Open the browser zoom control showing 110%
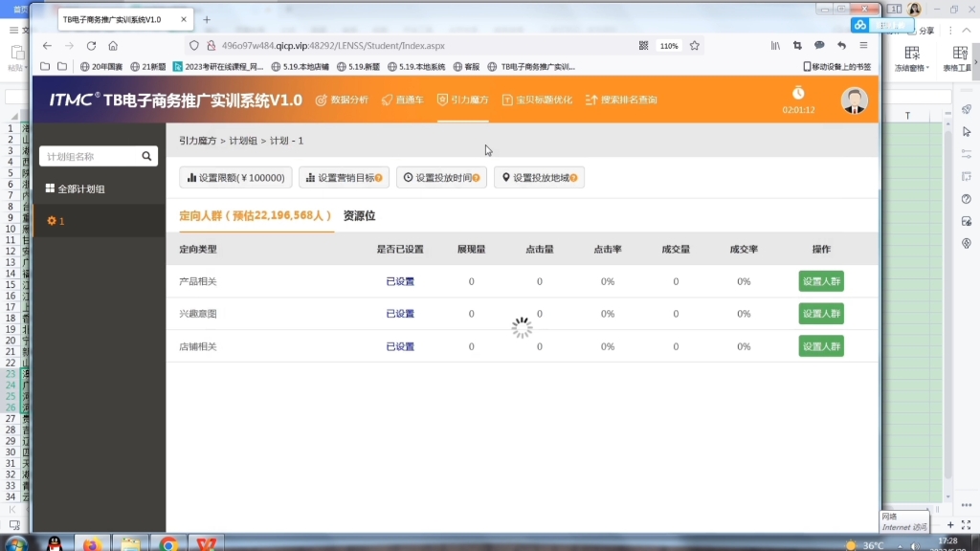 (669, 45)
